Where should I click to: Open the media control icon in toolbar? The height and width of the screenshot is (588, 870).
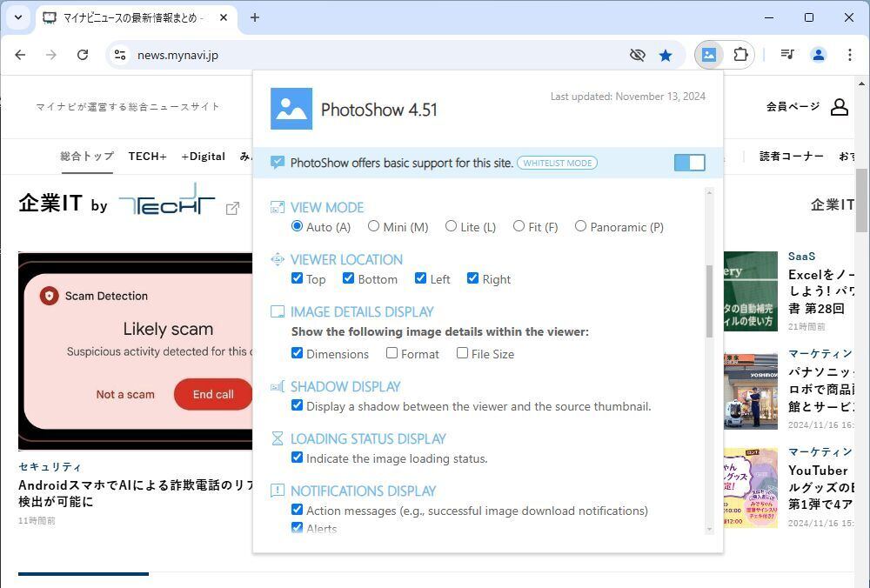786,54
